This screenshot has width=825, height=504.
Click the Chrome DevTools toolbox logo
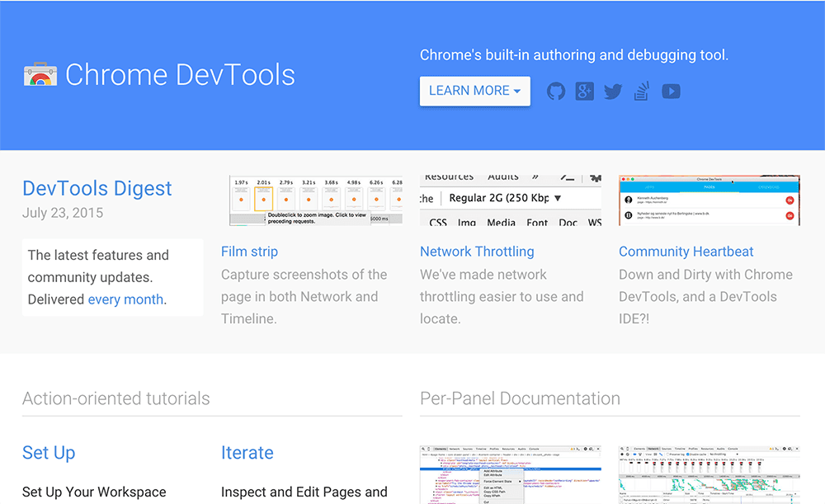point(37,74)
